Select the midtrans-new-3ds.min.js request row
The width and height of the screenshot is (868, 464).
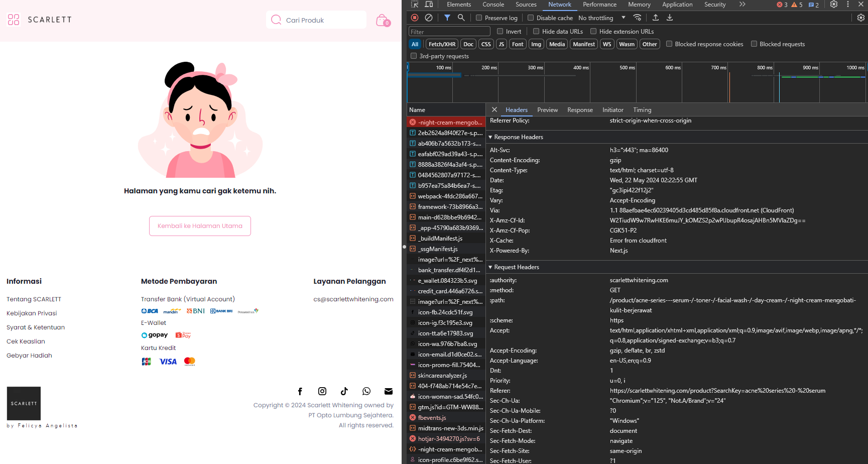(446, 428)
